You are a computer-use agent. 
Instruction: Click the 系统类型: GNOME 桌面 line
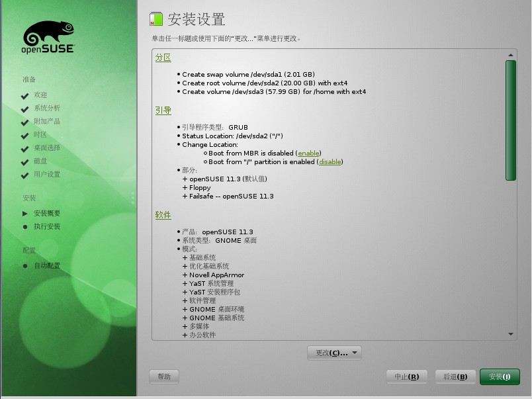219,241
